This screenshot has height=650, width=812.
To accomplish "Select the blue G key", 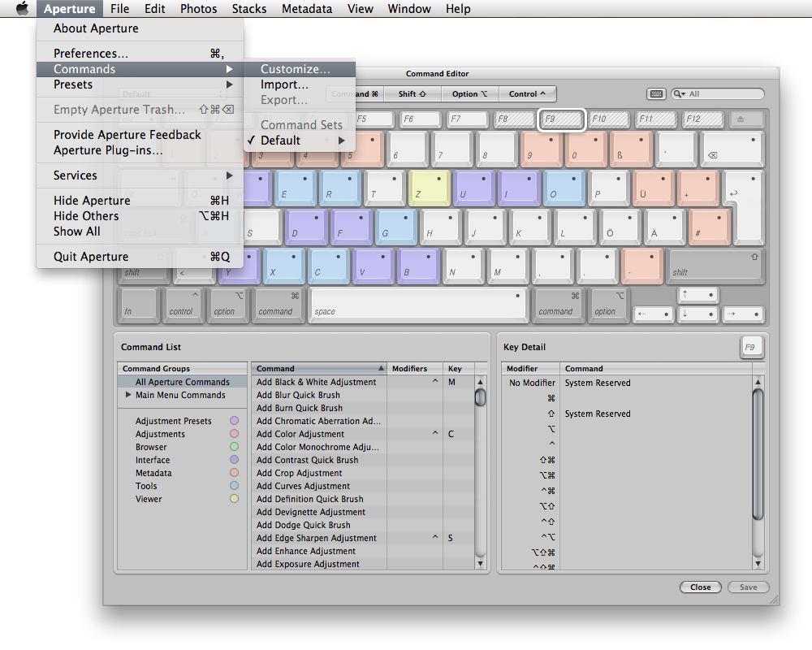I will pyautogui.click(x=396, y=227).
